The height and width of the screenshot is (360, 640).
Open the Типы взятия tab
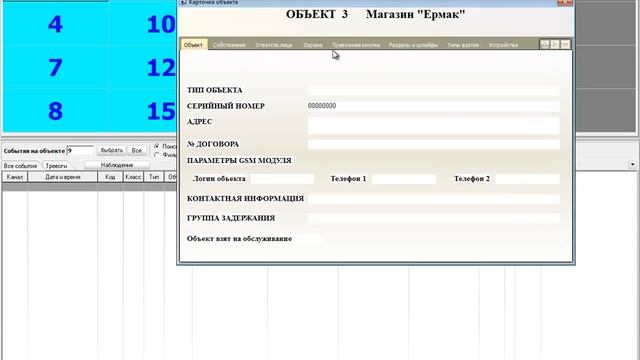click(x=463, y=45)
